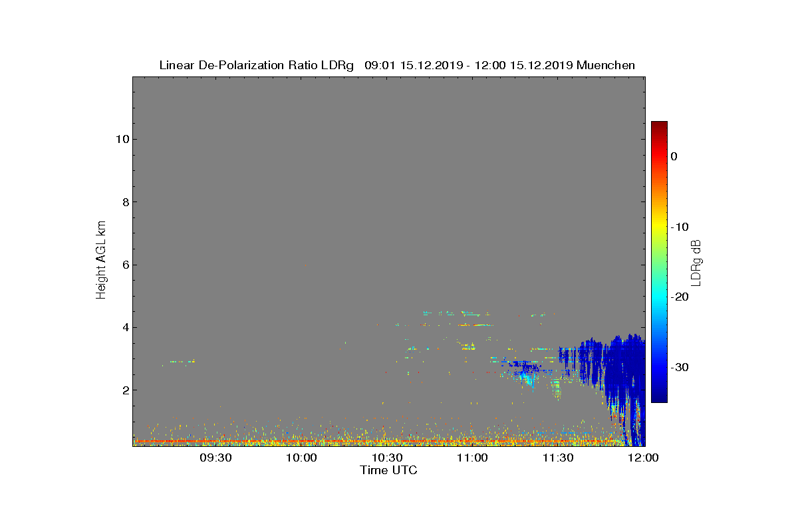Click the colorbar value -20
Screen dimensions: 798x532
680,297
